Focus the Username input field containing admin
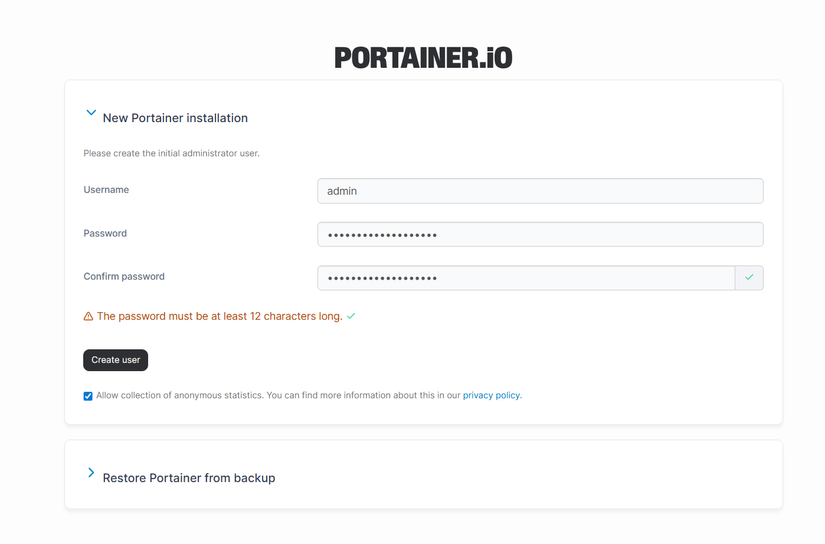 pos(540,191)
